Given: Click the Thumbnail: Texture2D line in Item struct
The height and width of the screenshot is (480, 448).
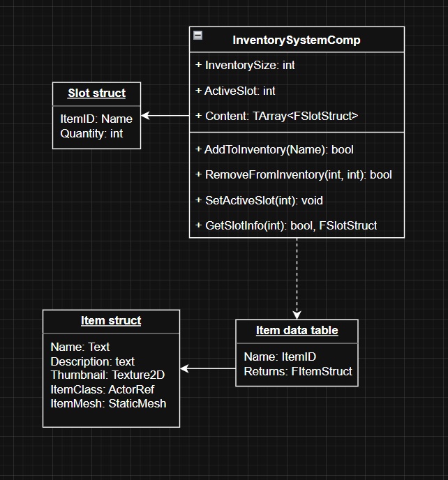Looking at the screenshot, I should pyautogui.click(x=107, y=375).
